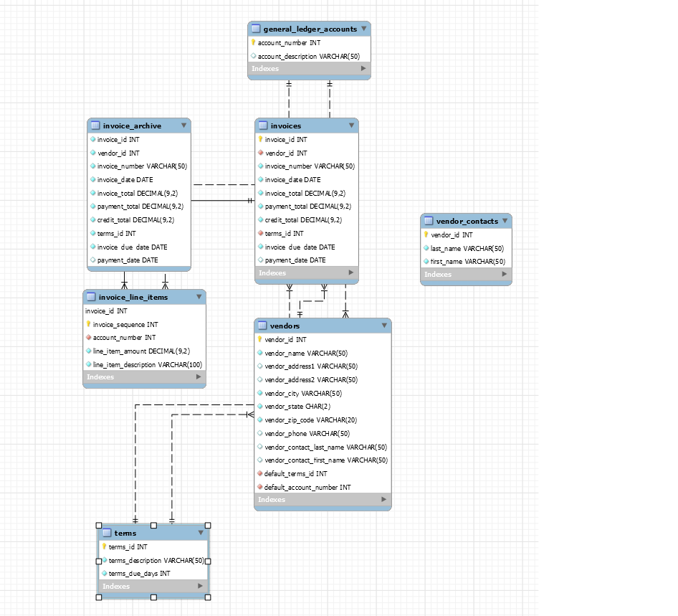This screenshot has height=616, width=678.
Task: Collapse the terms table using its header arrow
Action: [201, 533]
